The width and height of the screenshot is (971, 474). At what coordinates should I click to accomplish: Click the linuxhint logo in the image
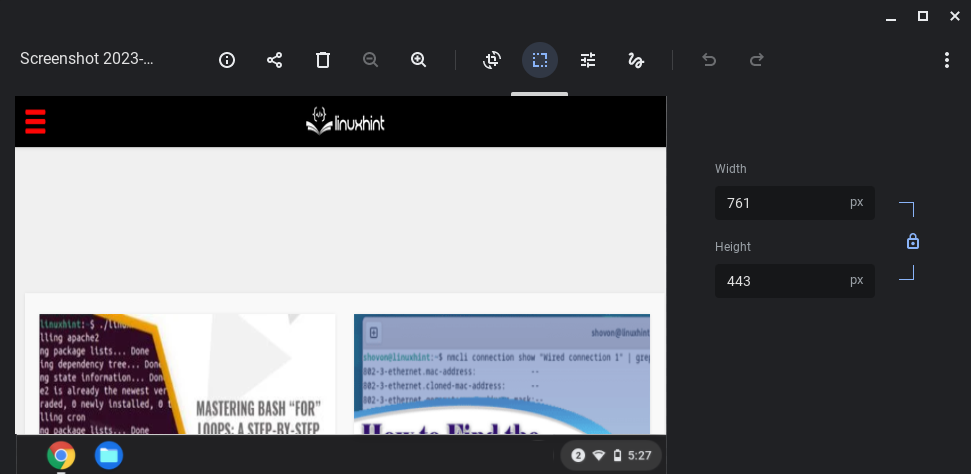point(345,122)
